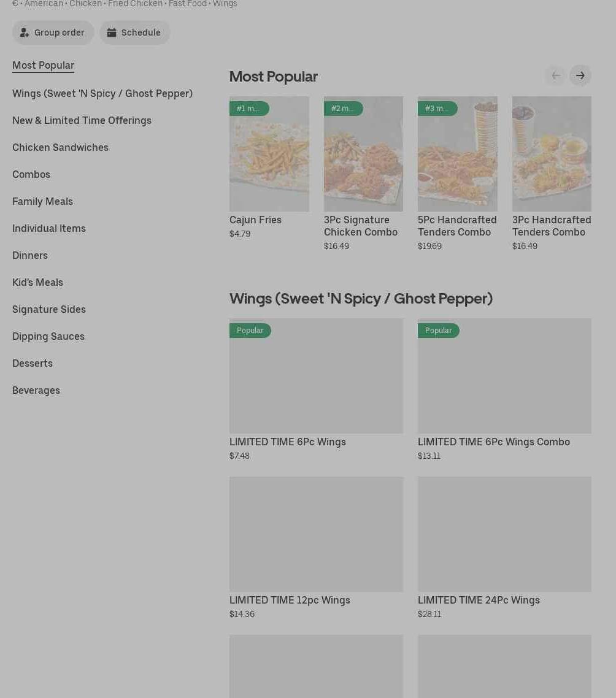The height and width of the screenshot is (698, 616).
Task: Open the Cajun Fries item photo
Action: pos(269,154)
